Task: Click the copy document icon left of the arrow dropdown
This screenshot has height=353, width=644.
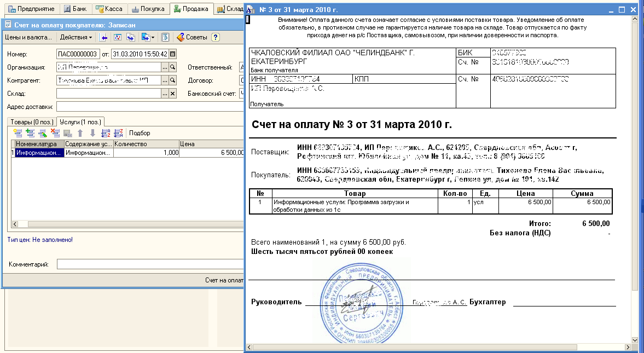Action: click(131, 37)
